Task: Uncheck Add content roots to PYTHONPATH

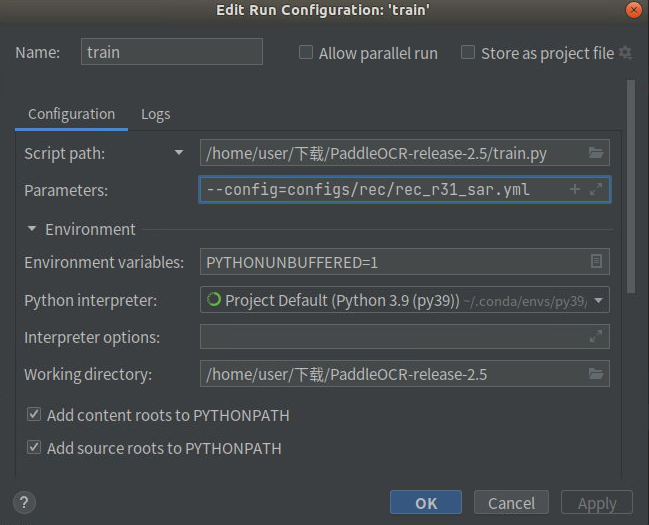Action: click(x=34, y=414)
